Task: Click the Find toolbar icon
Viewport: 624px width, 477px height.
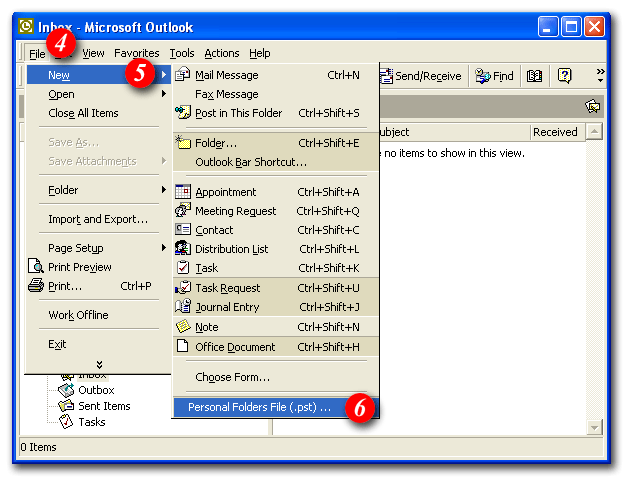Action: tap(494, 76)
